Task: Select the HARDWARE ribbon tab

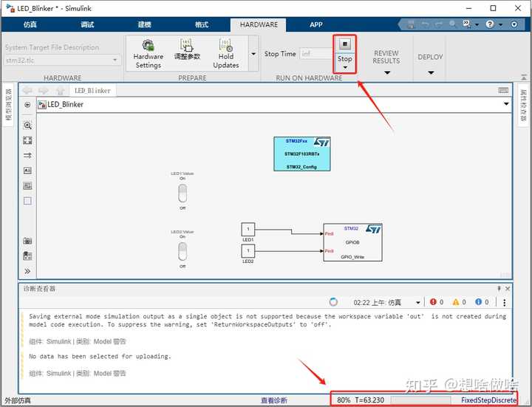Action: pyautogui.click(x=259, y=24)
